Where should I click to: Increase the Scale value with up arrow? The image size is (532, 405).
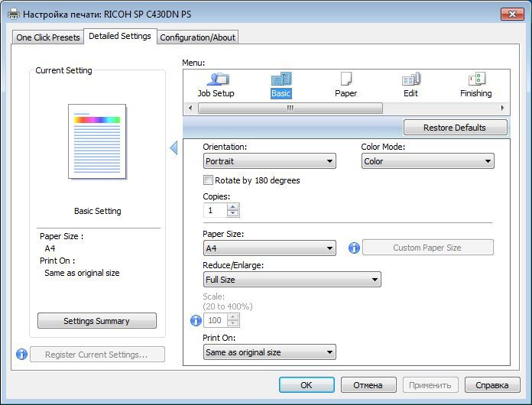[232, 317]
